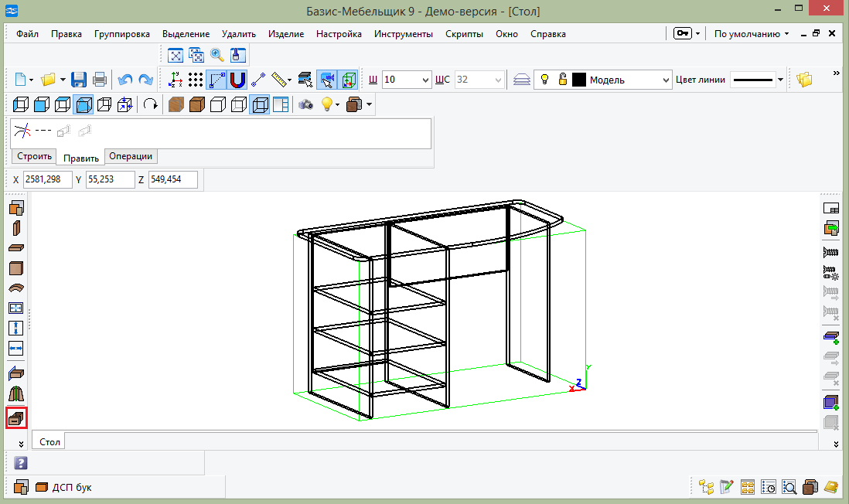The width and height of the screenshot is (849, 504).
Task: Click the doors tool icon in left sidebar
Action: tap(16, 393)
